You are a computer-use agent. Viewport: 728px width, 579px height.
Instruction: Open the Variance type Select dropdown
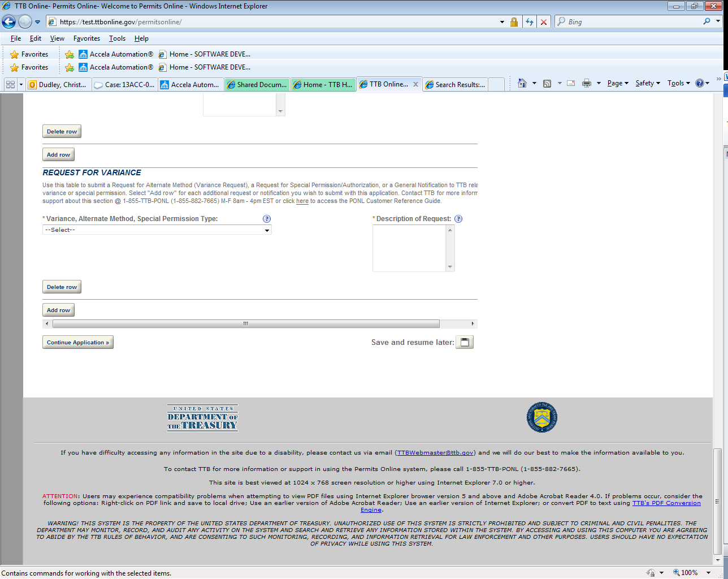(157, 230)
